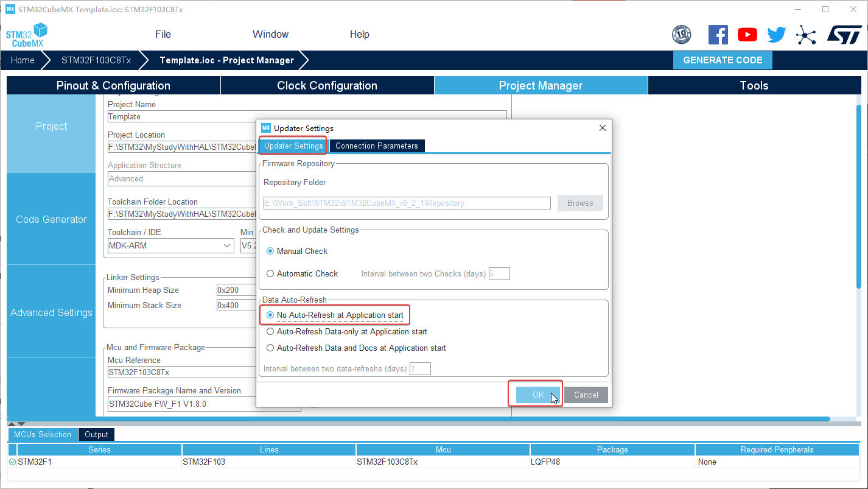Image resolution: width=868 pixels, height=489 pixels.
Task: Switch to MCUs Selection tab
Action: click(x=43, y=435)
